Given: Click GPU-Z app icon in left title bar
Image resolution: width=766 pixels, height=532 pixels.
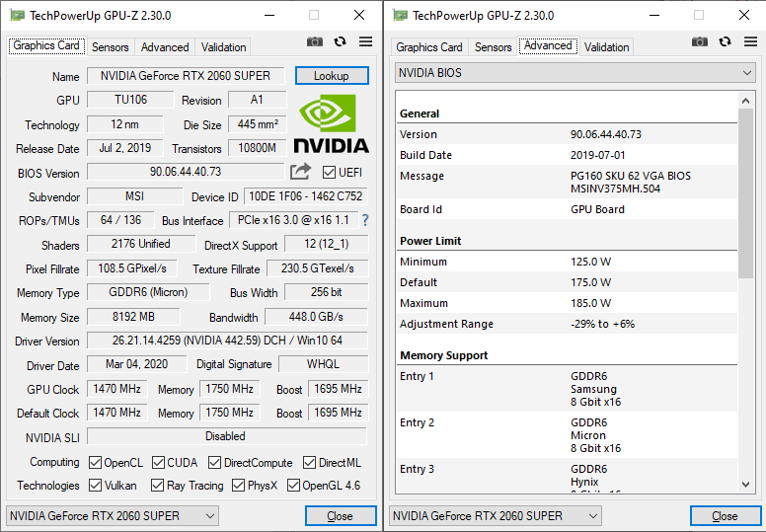Looking at the screenshot, I should pos(17,15).
